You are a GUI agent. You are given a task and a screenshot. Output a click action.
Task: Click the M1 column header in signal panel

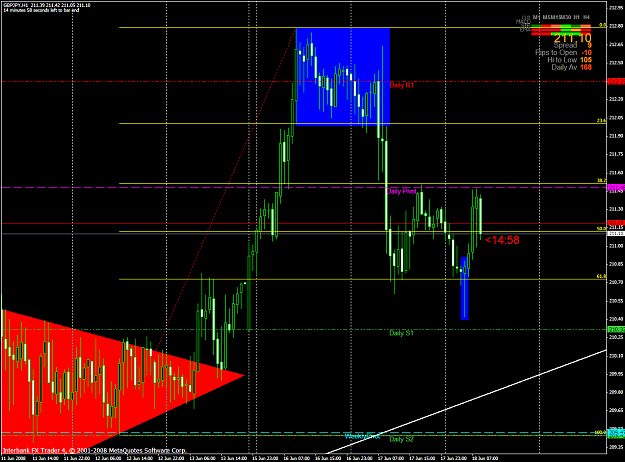(537, 18)
